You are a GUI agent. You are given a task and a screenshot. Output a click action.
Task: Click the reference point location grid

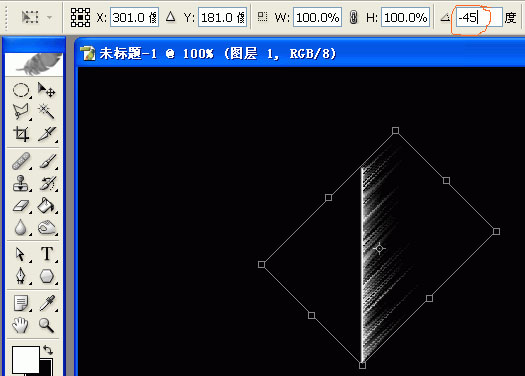(80, 17)
